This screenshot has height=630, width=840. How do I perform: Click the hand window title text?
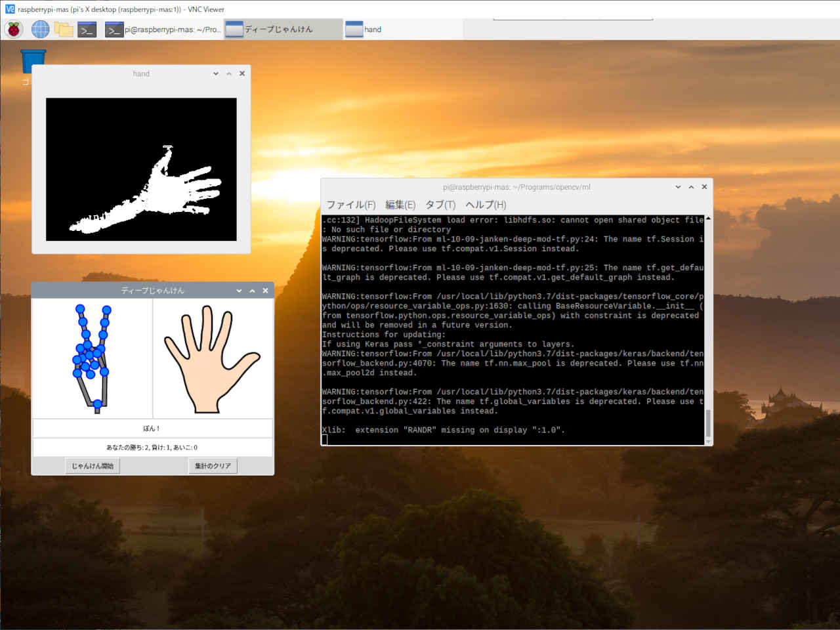[x=141, y=73]
